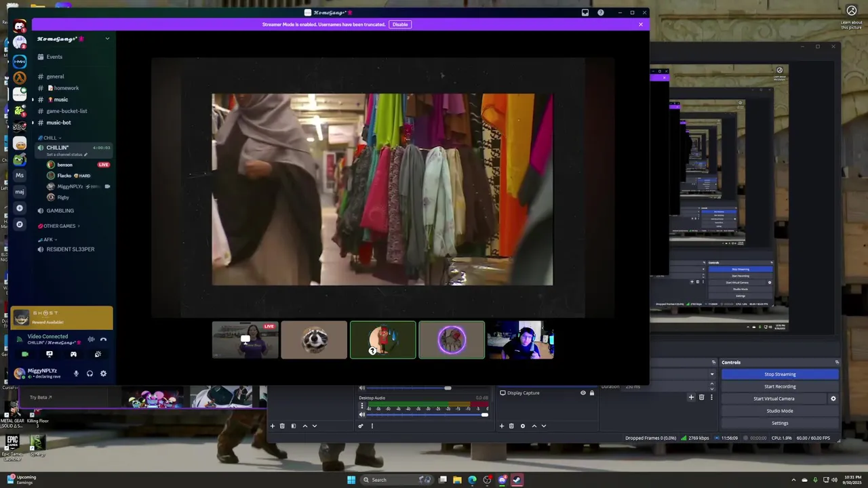Open source properties gear in OBS sources
The height and width of the screenshot is (488, 868).
522,426
